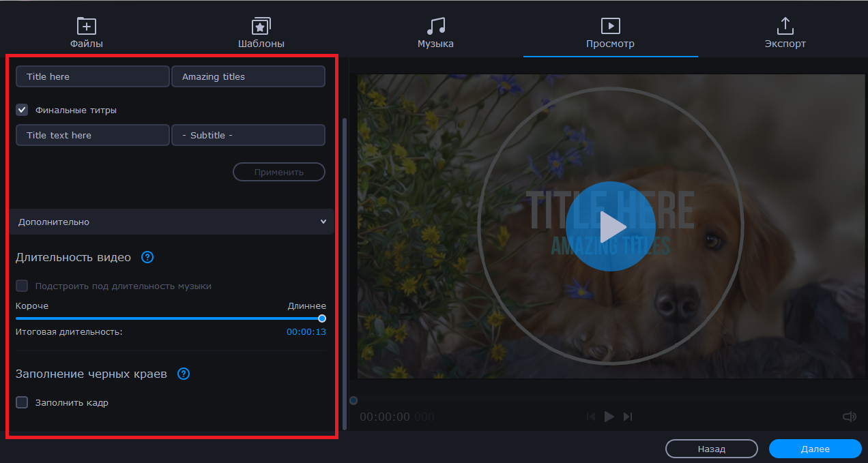Viewport: 868px width, 463px height.
Task: Open the Шаблоны templates icon
Action: (x=261, y=27)
